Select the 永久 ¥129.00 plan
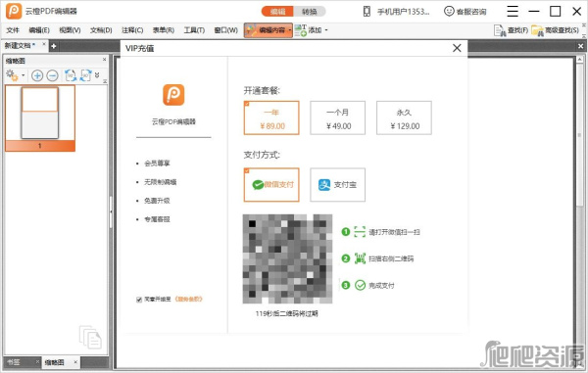 pos(404,117)
